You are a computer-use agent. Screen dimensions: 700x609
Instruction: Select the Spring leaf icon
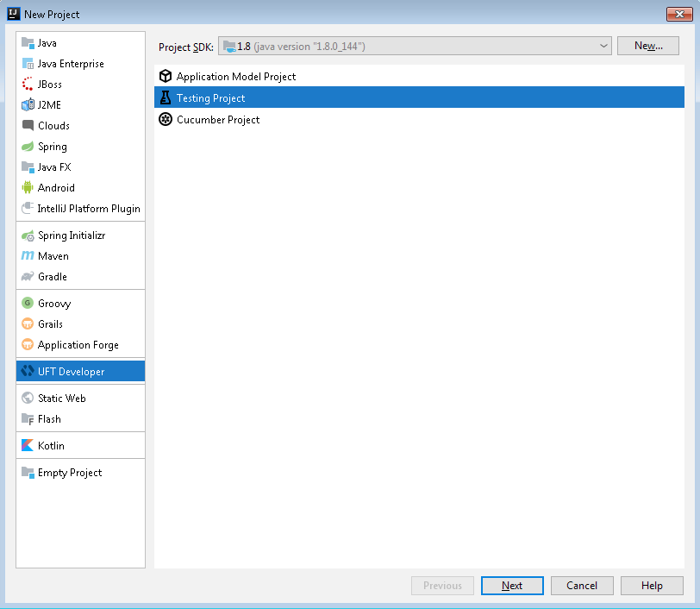point(28,147)
